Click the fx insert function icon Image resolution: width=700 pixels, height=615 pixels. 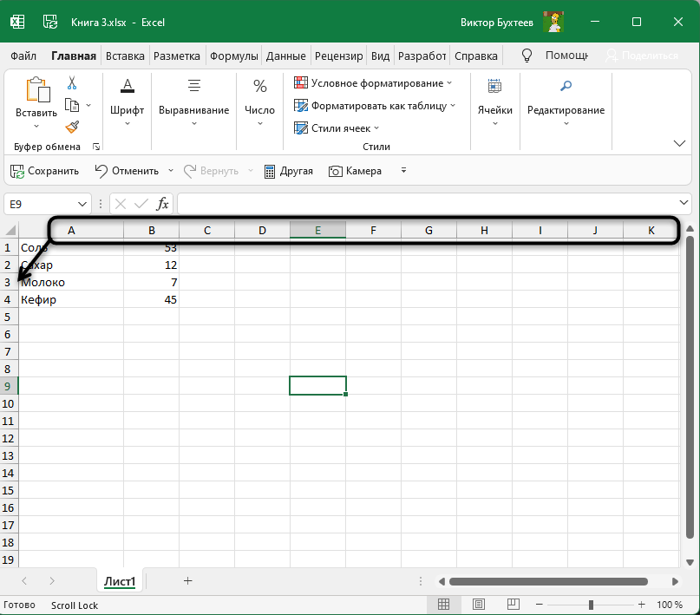[x=162, y=204]
